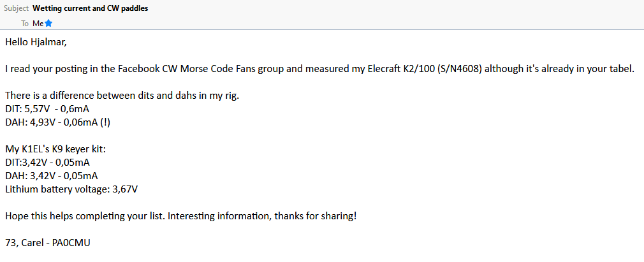Image resolution: width=644 pixels, height=262 pixels.
Task: Click the DAH: 4,93V - 0,06mA line
Action: click(x=57, y=122)
